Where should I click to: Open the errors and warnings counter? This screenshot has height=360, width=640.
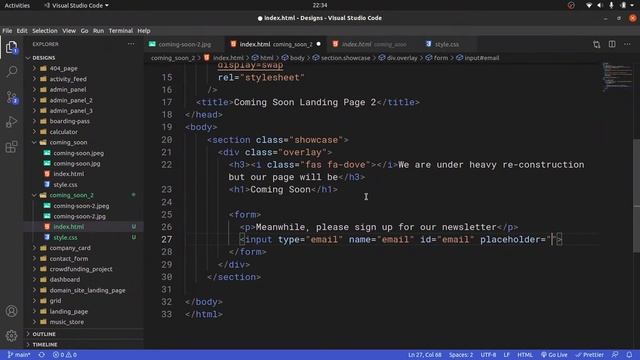64,355
